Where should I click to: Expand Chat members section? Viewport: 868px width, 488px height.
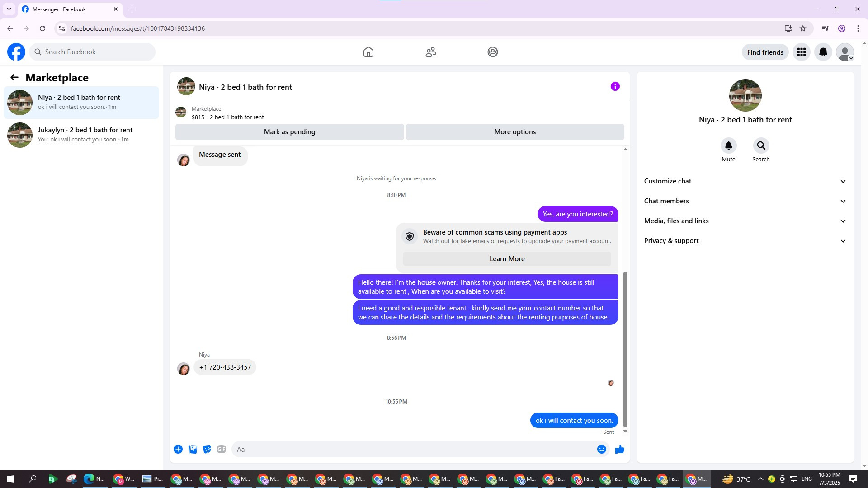tap(745, 201)
